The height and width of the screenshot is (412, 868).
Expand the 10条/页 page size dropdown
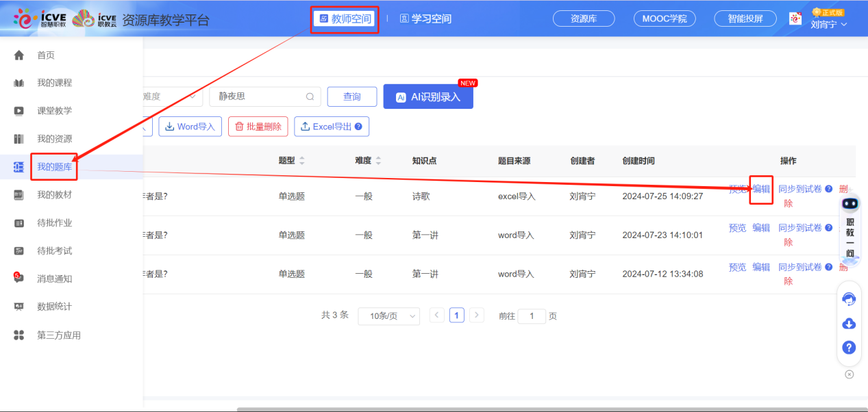[388, 316]
